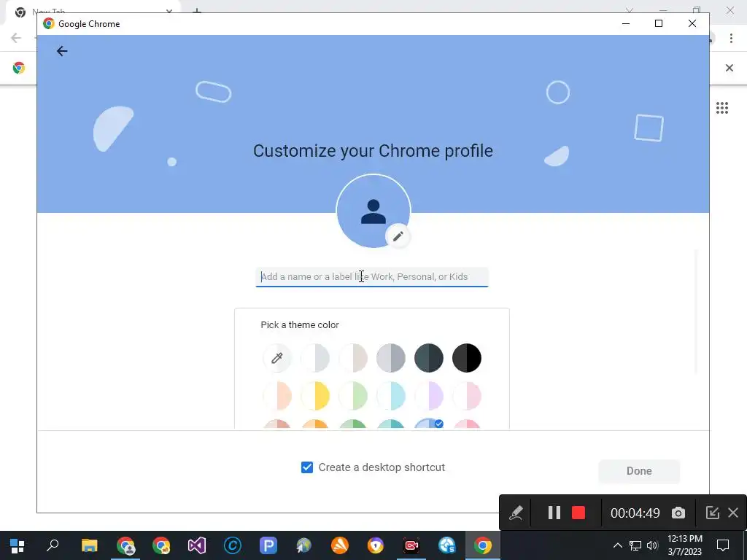Open the blue globe S taskbar icon
The image size is (747, 560).
[x=447, y=545]
